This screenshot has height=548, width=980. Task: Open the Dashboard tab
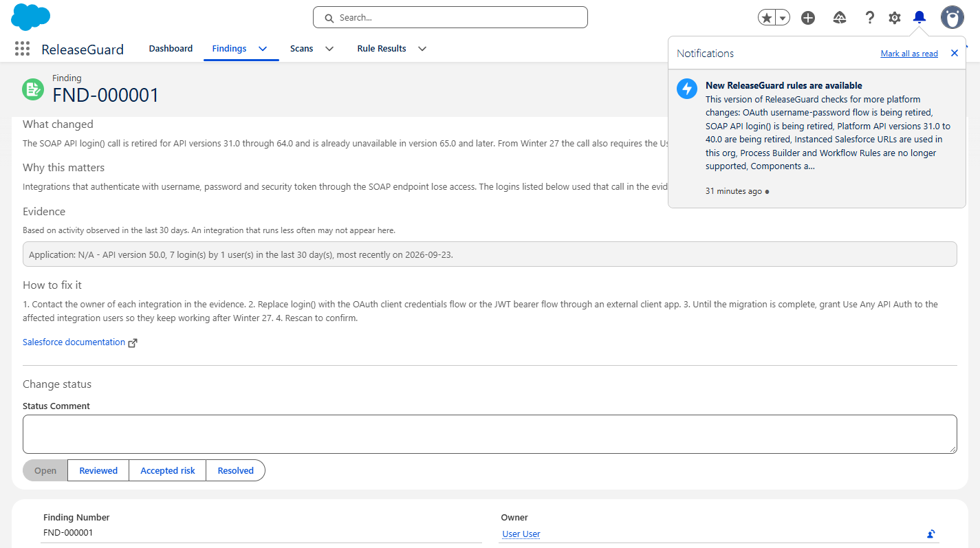pos(171,49)
